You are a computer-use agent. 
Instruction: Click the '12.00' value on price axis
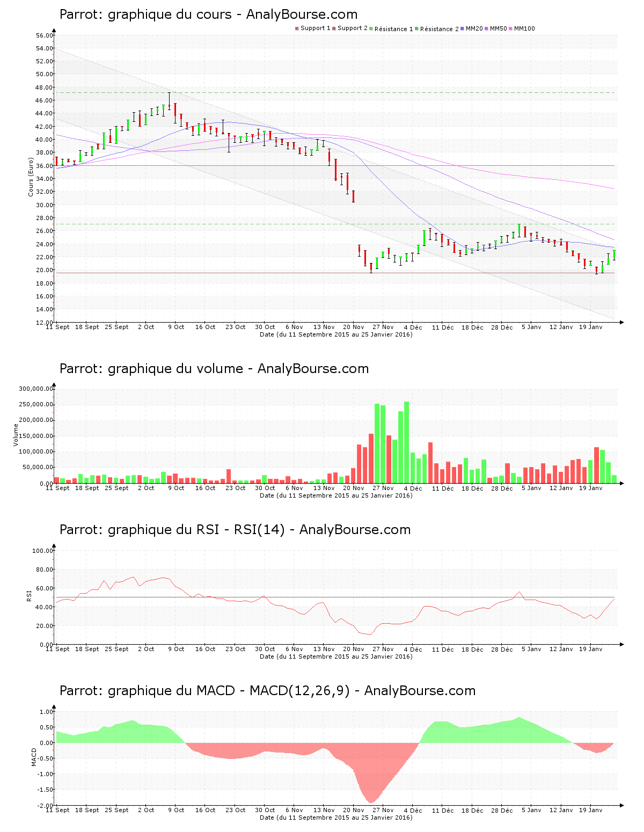coord(45,323)
